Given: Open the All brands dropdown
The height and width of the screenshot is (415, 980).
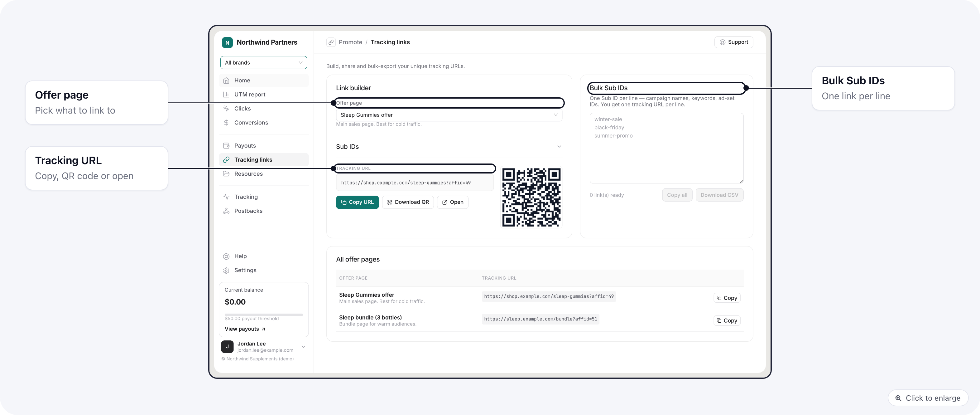Looking at the screenshot, I should (263, 62).
